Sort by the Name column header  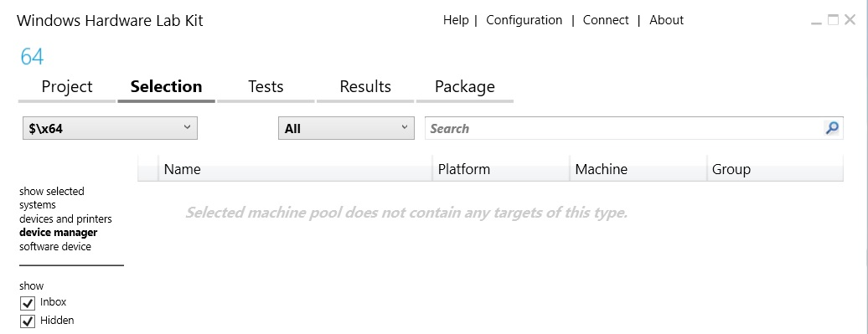[295, 169]
